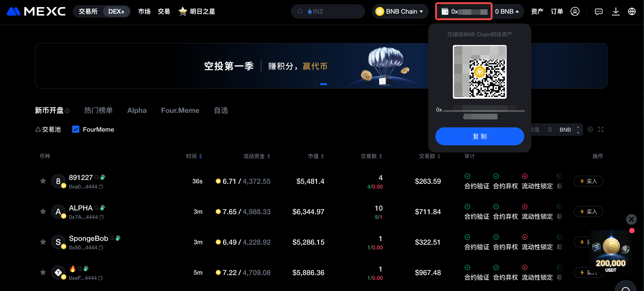Screen dimensions: 644x291
Task: Open the language globe icon
Action: click(x=632, y=11)
